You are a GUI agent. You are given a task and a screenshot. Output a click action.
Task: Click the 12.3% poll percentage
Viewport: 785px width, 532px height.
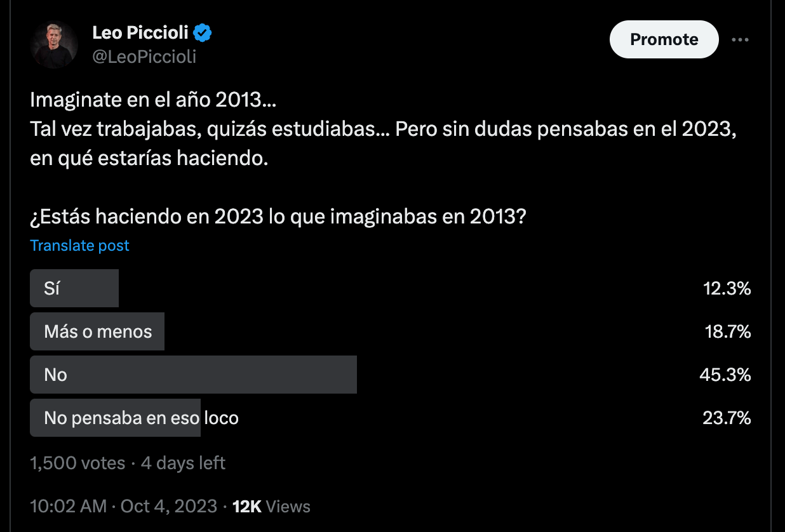point(727,289)
